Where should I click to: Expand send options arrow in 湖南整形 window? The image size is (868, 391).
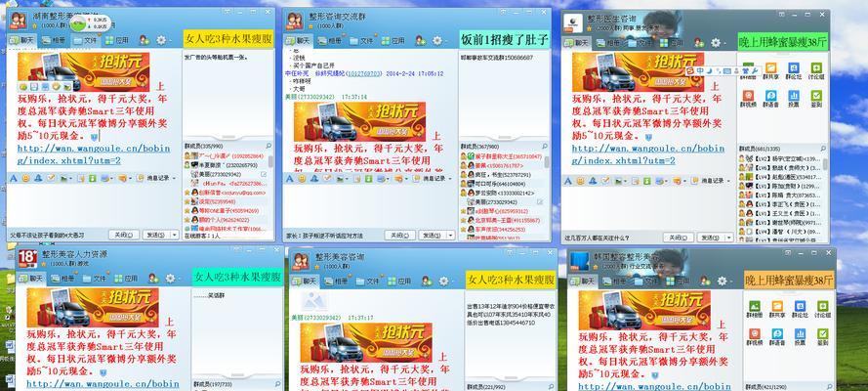175,235
